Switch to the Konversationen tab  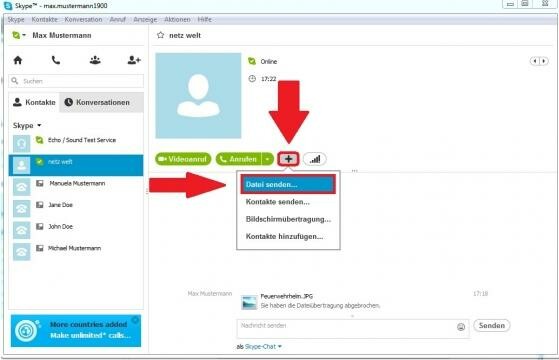click(x=101, y=102)
